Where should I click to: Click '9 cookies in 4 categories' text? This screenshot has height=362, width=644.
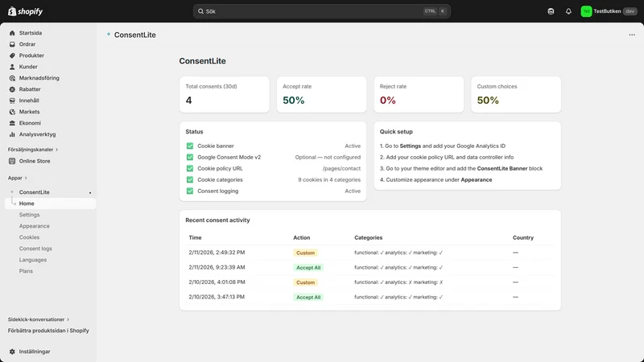click(329, 179)
